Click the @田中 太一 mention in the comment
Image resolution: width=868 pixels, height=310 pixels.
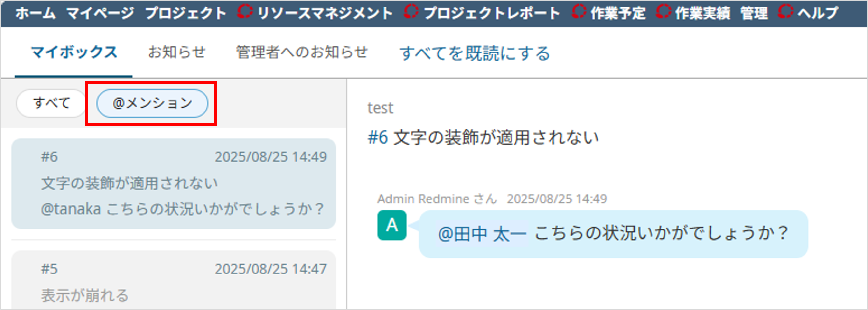[x=482, y=234]
